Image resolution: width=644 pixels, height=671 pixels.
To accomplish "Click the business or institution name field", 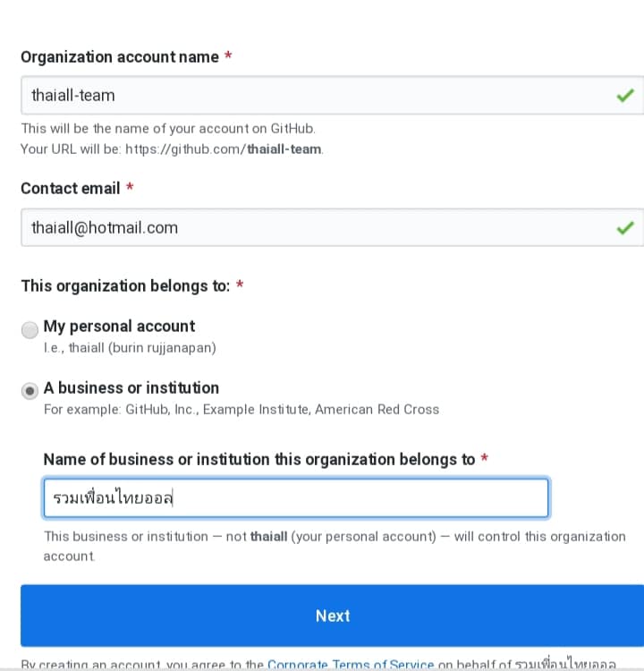I will [x=295, y=498].
